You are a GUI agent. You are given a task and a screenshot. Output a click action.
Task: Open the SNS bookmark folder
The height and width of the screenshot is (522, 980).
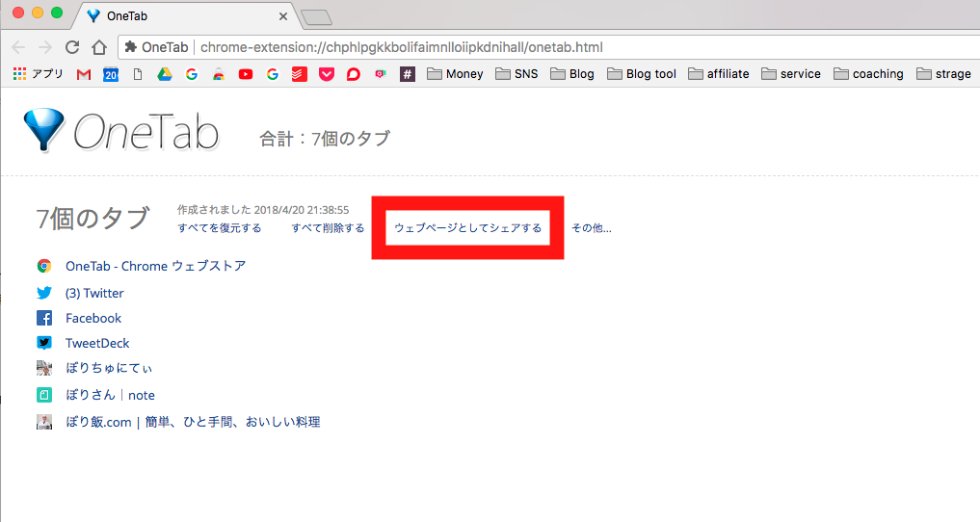[x=516, y=74]
